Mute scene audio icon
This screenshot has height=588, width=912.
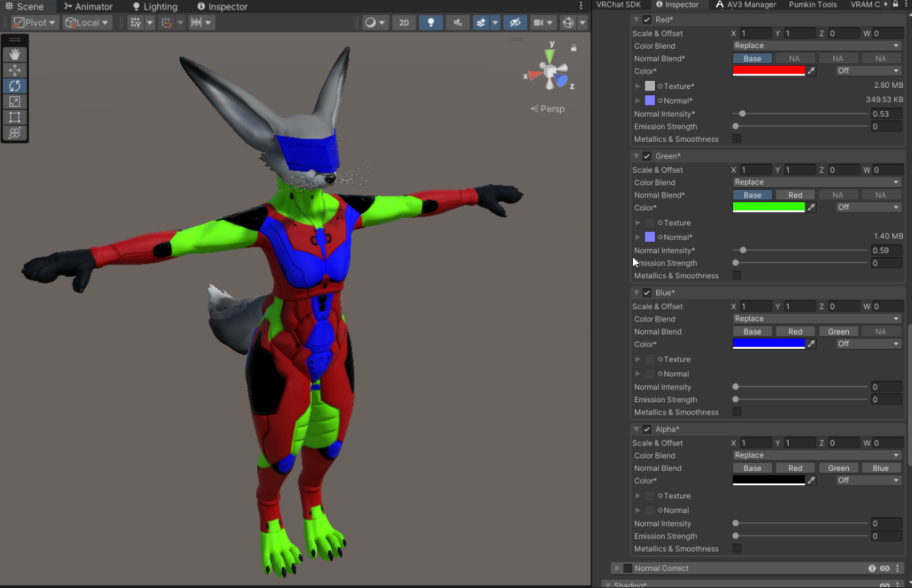457,23
